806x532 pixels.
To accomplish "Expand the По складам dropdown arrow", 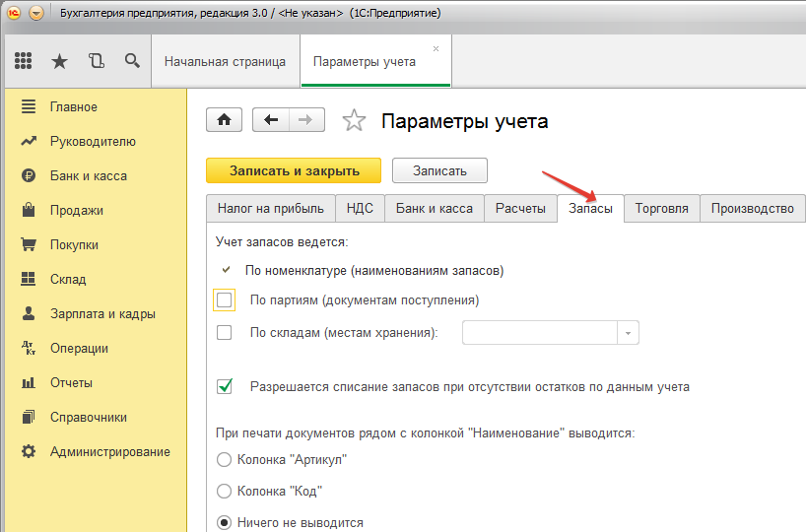I will click(629, 333).
